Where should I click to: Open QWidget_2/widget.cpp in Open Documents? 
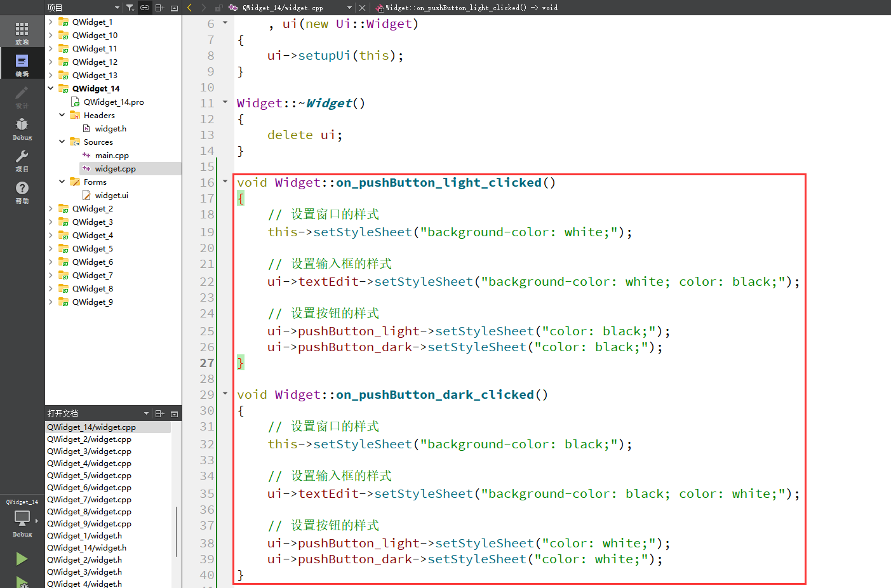(89, 439)
